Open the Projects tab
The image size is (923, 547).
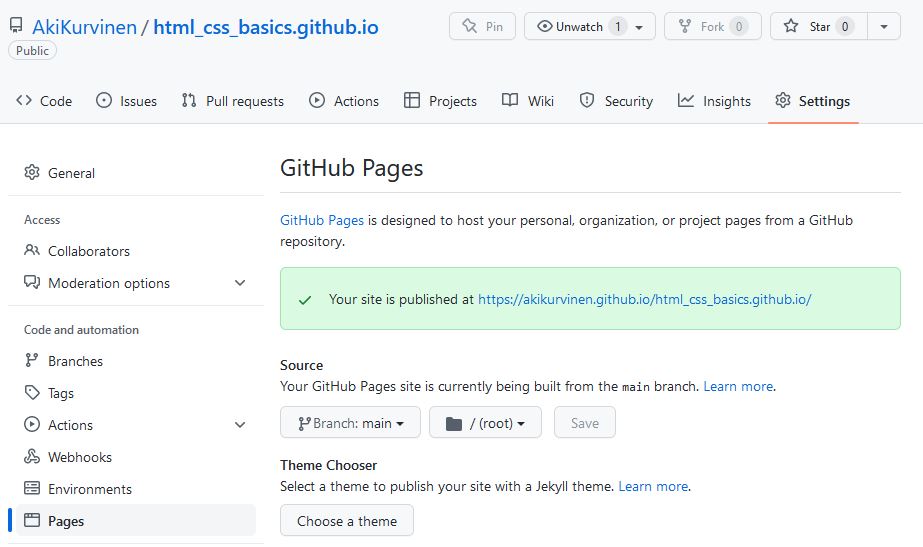click(x=440, y=101)
